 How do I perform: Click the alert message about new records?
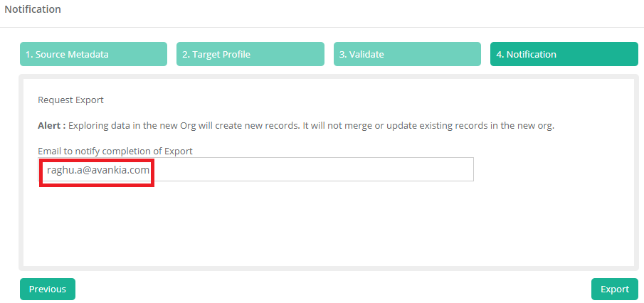coord(311,126)
